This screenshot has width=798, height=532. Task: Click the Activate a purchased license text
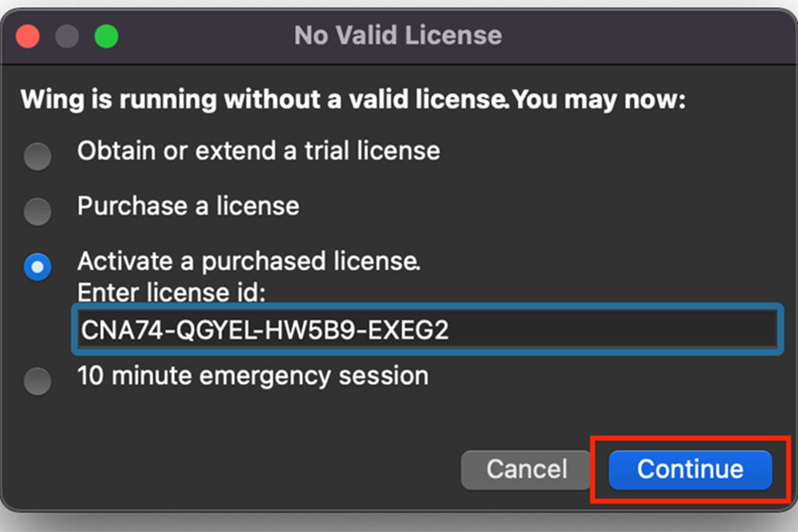click(x=249, y=262)
